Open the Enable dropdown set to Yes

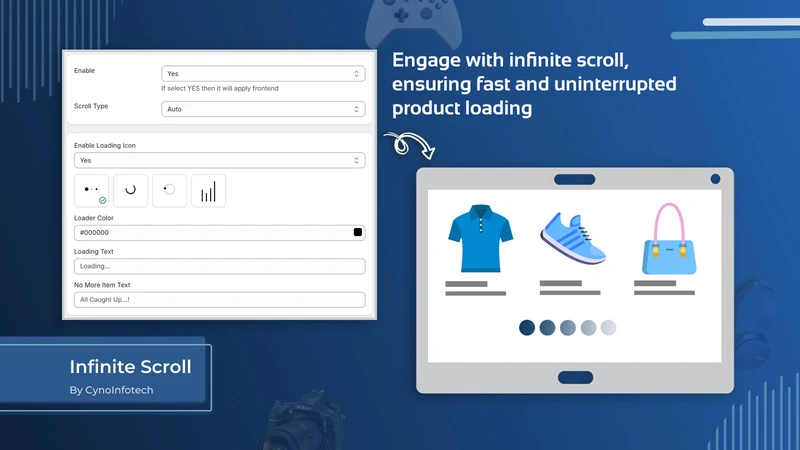pos(263,73)
